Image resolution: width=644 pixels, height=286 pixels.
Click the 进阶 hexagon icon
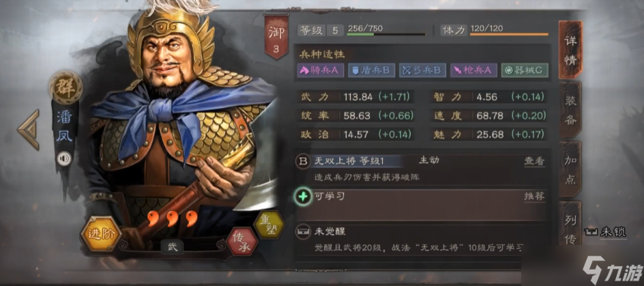coord(101,235)
